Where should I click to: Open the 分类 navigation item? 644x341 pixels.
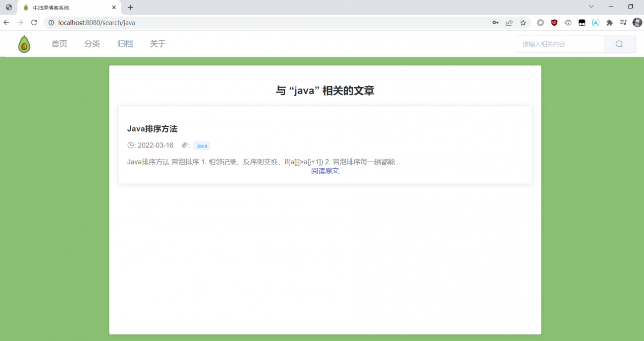point(92,44)
